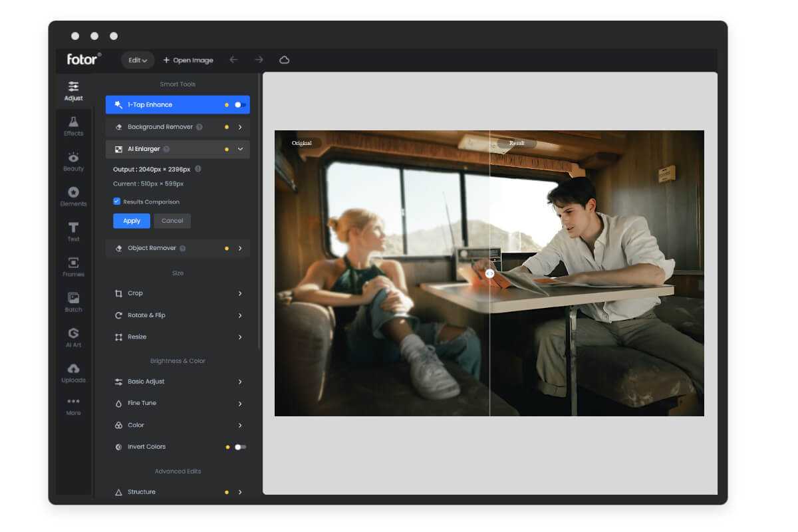Open the Effects panel in sidebar

click(73, 125)
